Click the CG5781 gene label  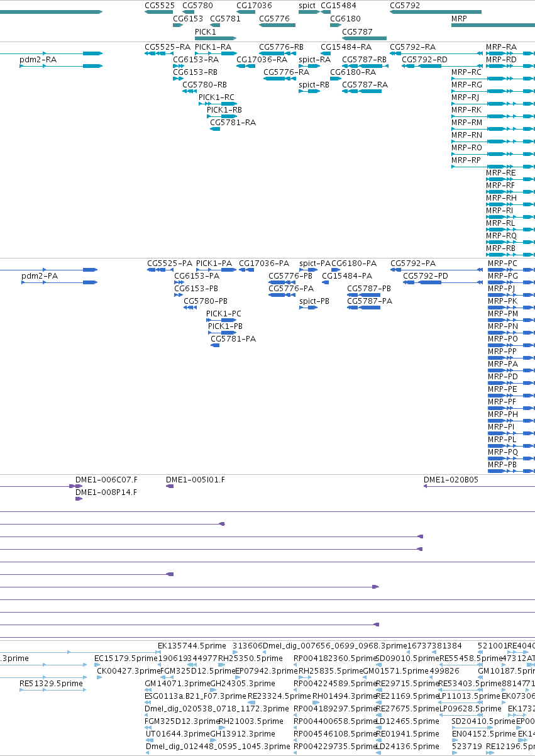225,19
